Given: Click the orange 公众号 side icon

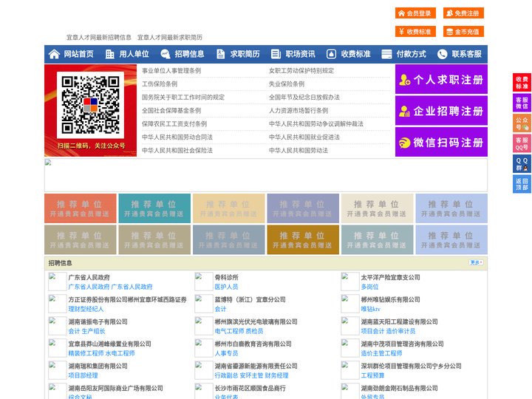Looking at the screenshot, I should click(x=522, y=123).
